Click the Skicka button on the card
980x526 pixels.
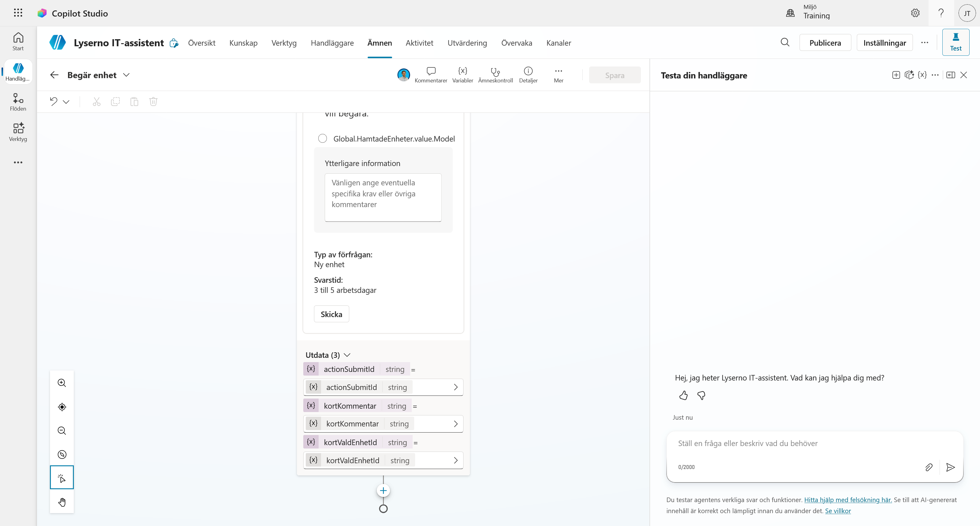pyautogui.click(x=331, y=314)
